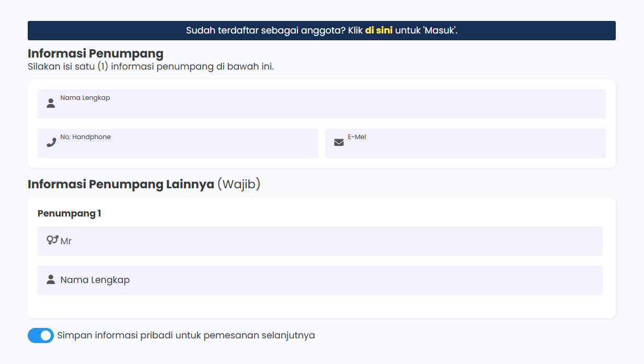The height and width of the screenshot is (364, 644).
Task: Select the Informasi Penumpang section header
Action: click(95, 53)
